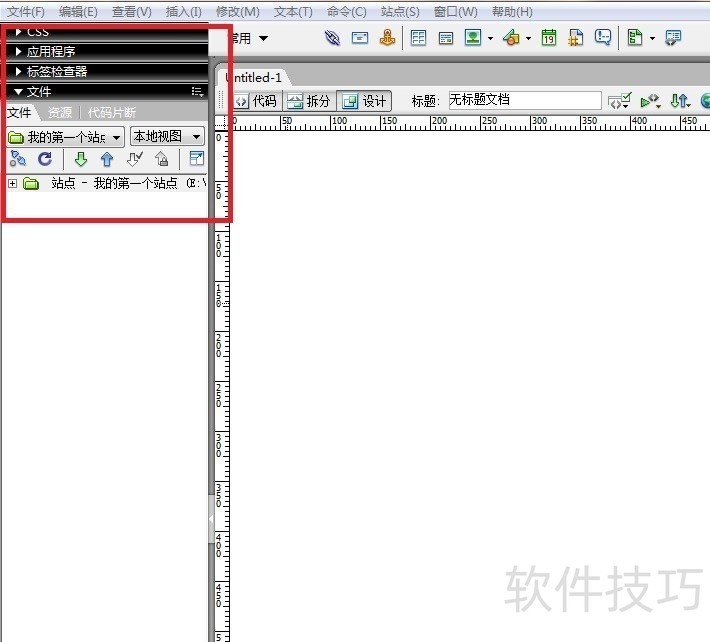Insert a comment icon
This screenshot has width=710, height=642.
pyautogui.click(x=603, y=38)
